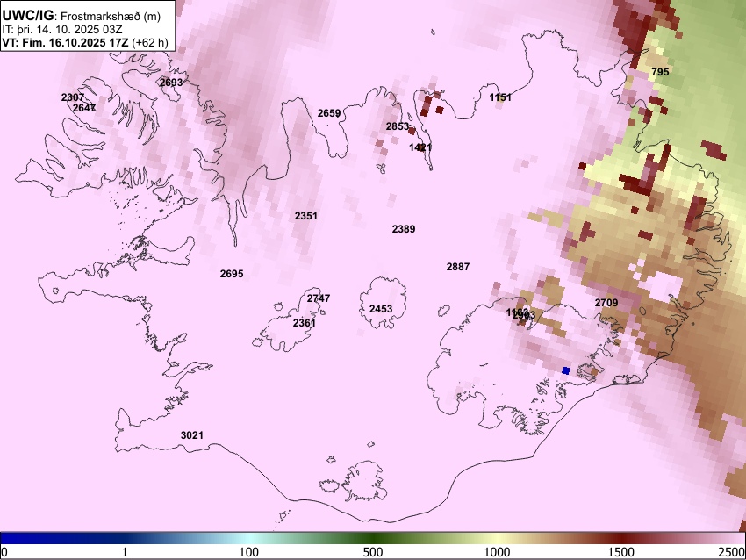The width and height of the screenshot is (746, 560).
Task: Click the UWC/IG Frostmarkshæð title text
Action: click(x=82, y=16)
